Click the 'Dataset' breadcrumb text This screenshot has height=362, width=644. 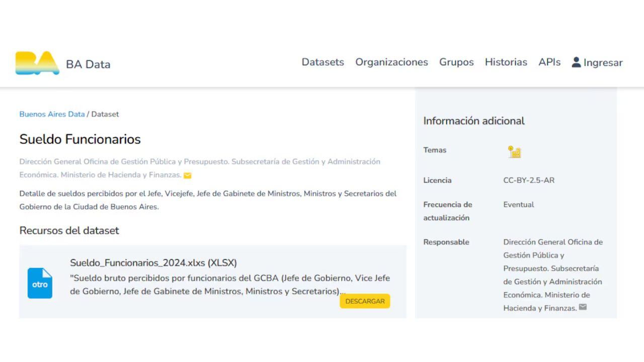tap(105, 114)
